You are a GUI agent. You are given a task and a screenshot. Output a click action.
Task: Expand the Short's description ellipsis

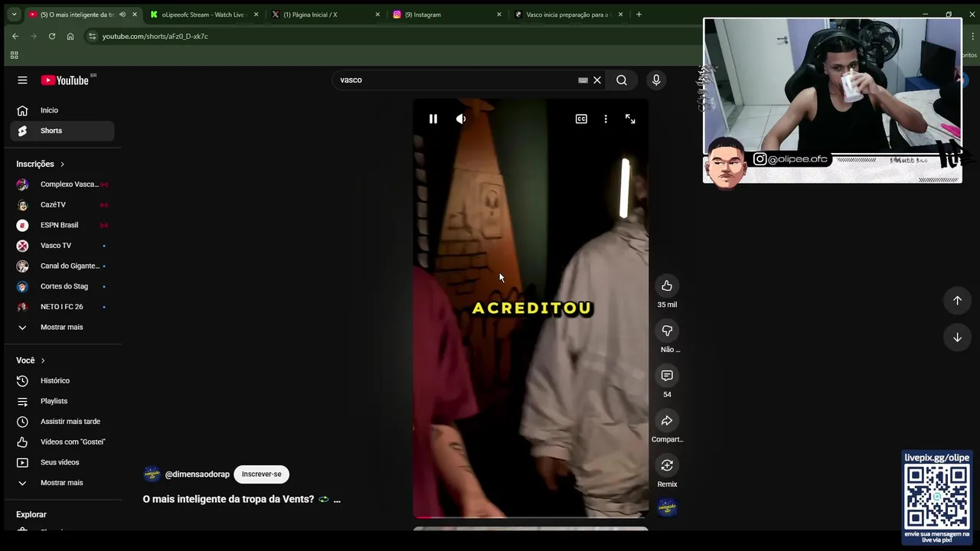pos(337,500)
